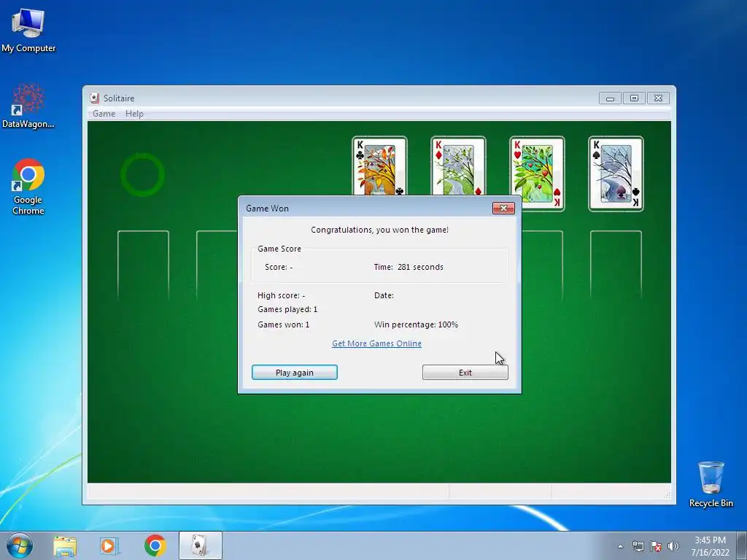The height and width of the screenshot is (560, 747).
Task: Click the volume speaker icon
Action: [673, 546]
